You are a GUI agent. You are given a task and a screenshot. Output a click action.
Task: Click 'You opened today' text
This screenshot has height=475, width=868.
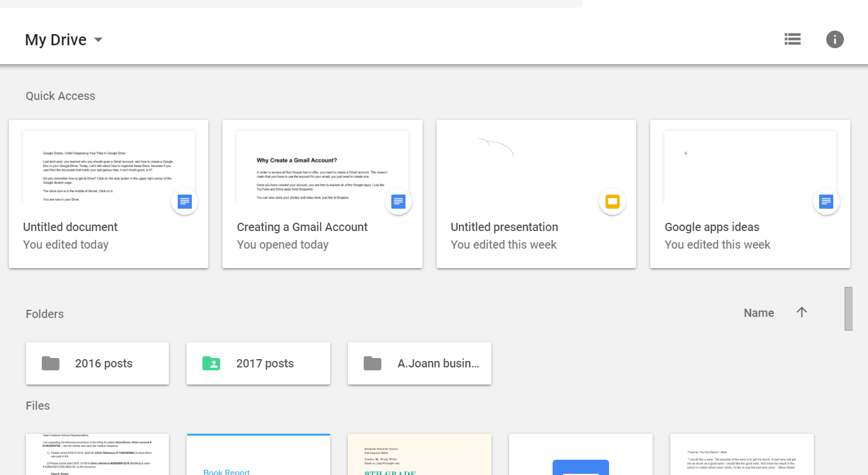pos(282,245)
